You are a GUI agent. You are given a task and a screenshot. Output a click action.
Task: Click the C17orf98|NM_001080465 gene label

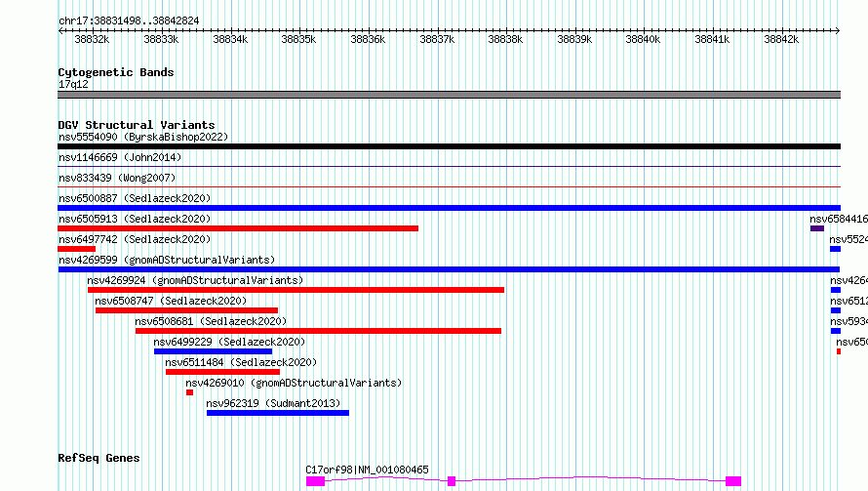[x=367, y=470]
